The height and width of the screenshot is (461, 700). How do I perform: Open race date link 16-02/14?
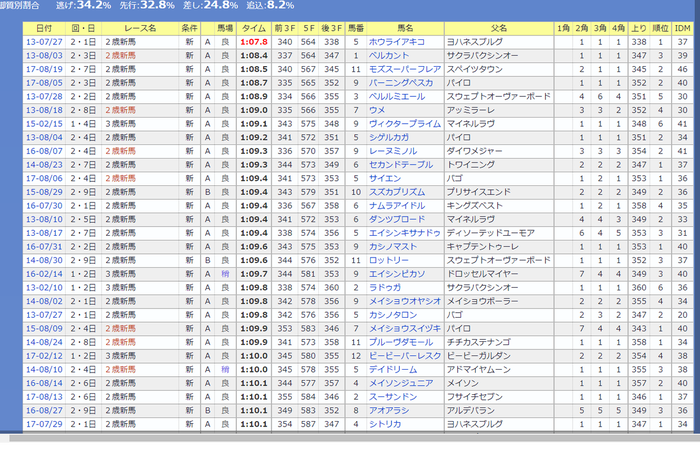click(x=44, y=274)
